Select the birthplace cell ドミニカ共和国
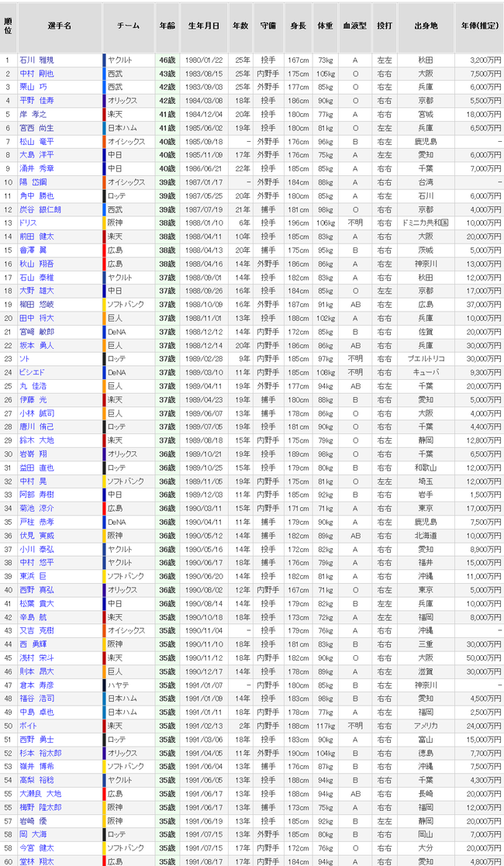504x866 pixels. click(x=426, y=223)
